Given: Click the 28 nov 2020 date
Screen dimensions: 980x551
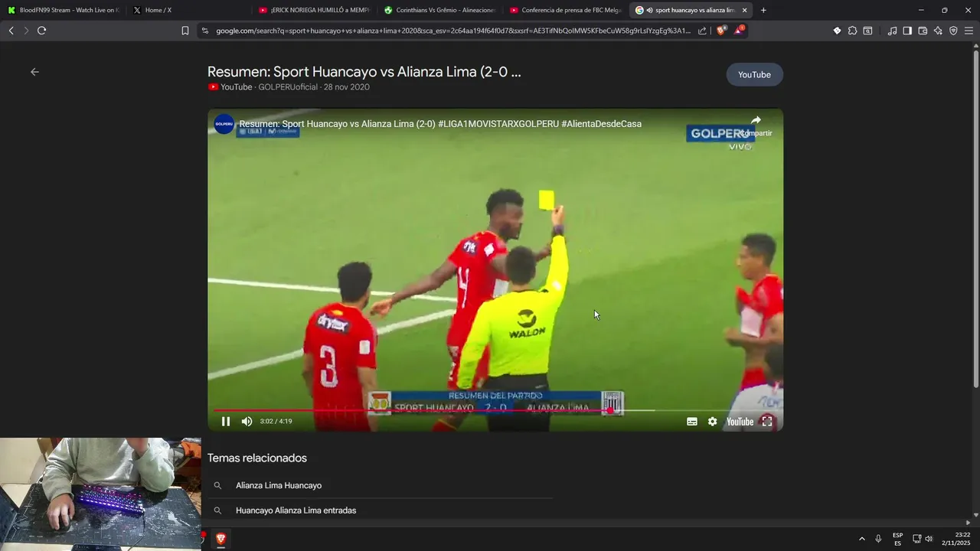Looking at the screenshot, I should click(347, 87).
